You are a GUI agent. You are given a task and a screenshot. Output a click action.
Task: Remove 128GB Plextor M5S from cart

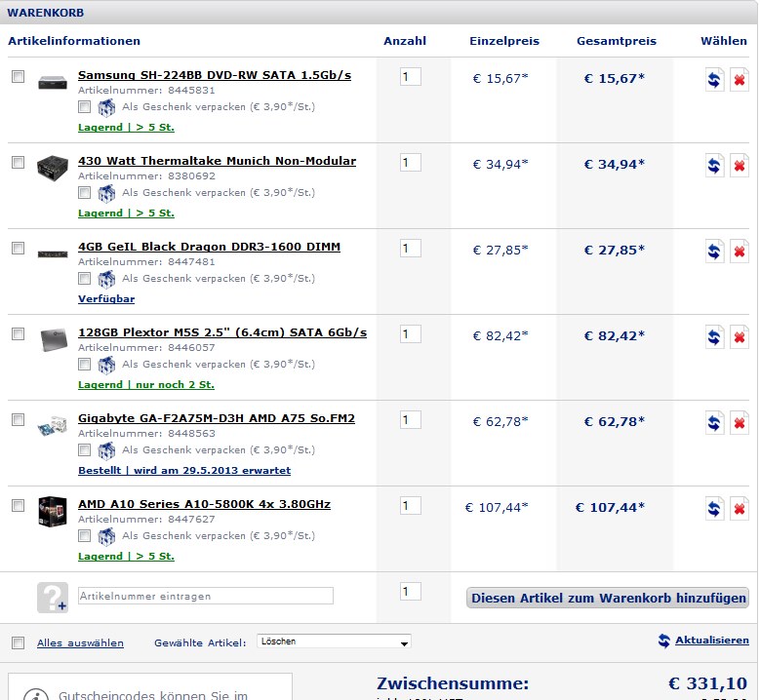(x=740, y=337)
